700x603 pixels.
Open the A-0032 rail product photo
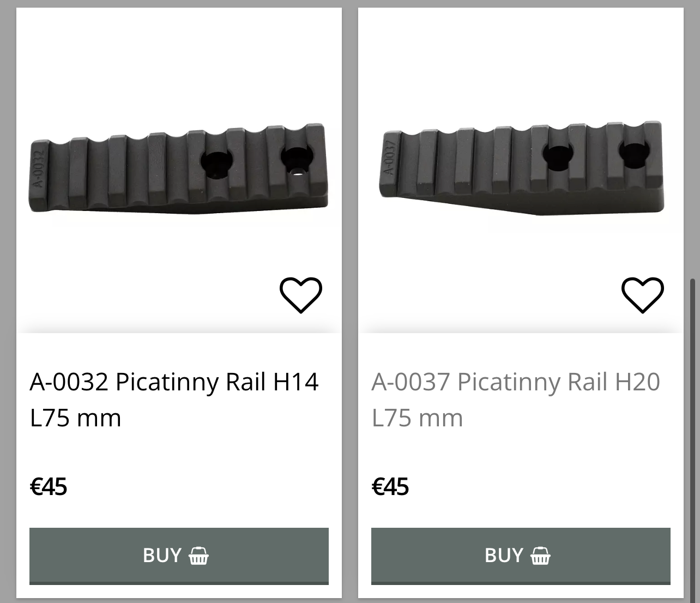pos(178,169)
